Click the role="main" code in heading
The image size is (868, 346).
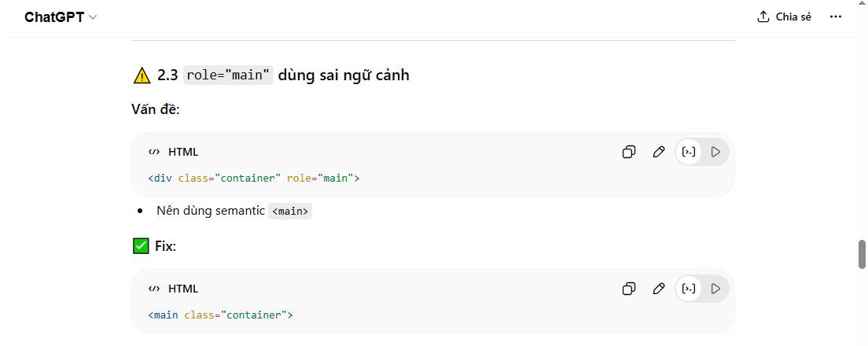228,75
